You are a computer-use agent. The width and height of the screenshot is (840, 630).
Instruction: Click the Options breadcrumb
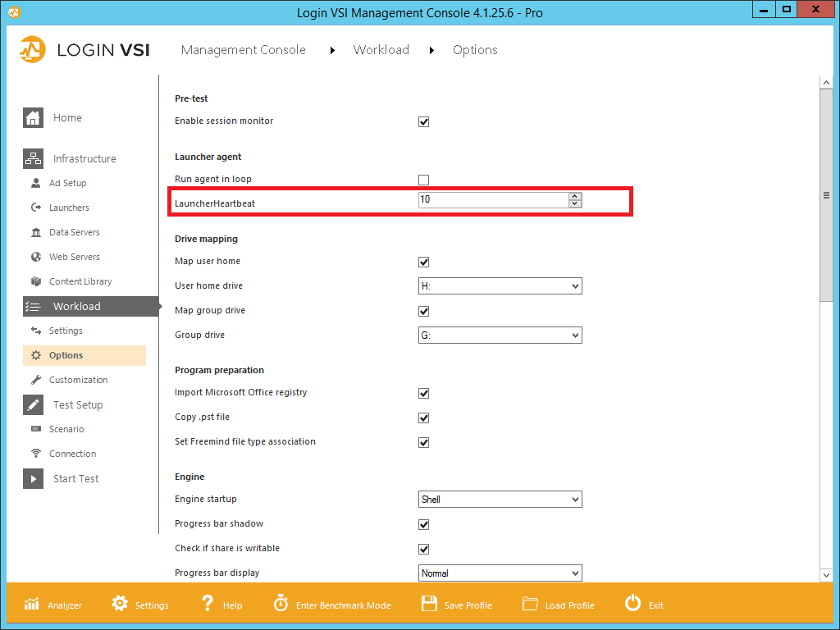click(475, 50)
